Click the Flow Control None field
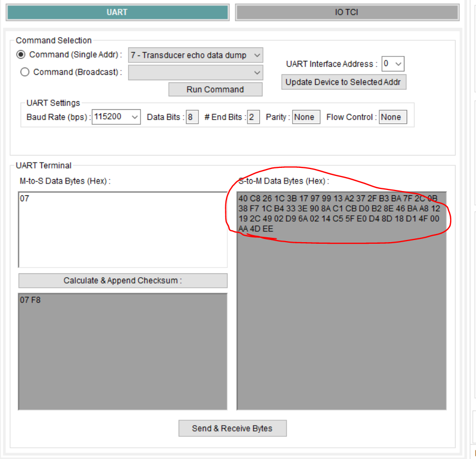Image resolution: width=476 pixels, height=459 pixels. tap(393, 117)
